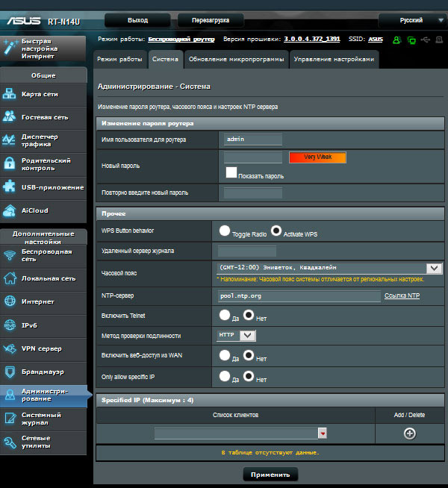Select the USB-приложение puzzle icon
The width and height of the screenshot is (448, 488).
click(10, 187)
